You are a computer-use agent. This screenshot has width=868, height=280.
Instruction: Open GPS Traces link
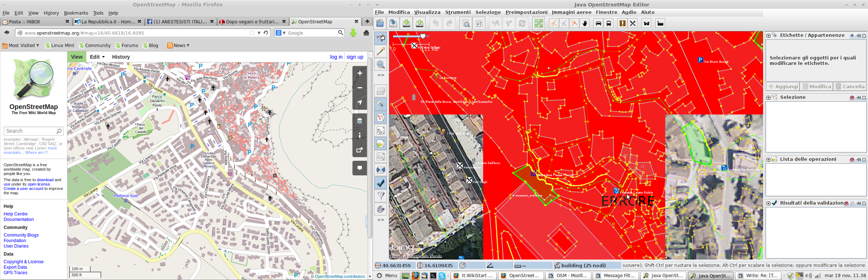click(x=15, y=273)
